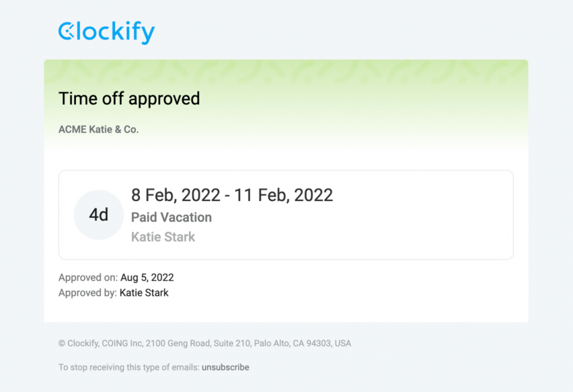
Task: Click the unsubscribe link
Action: 225,368
